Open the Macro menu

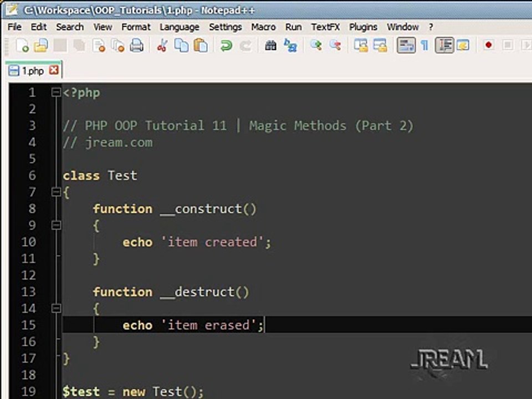(x=263, y=27)
